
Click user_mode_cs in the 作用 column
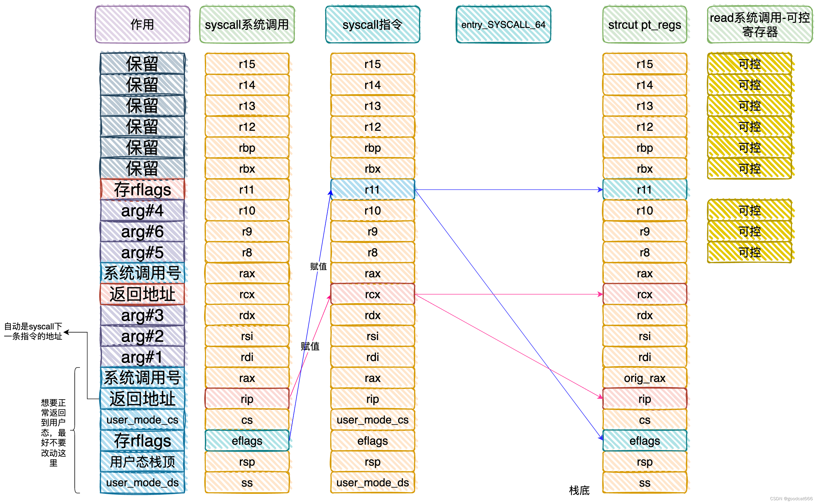[x=142, y=420]
